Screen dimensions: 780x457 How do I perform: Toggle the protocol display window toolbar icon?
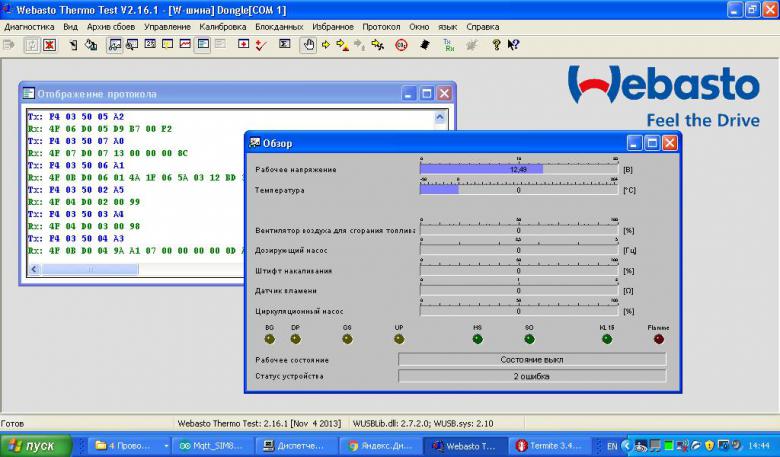coord(203,45)
